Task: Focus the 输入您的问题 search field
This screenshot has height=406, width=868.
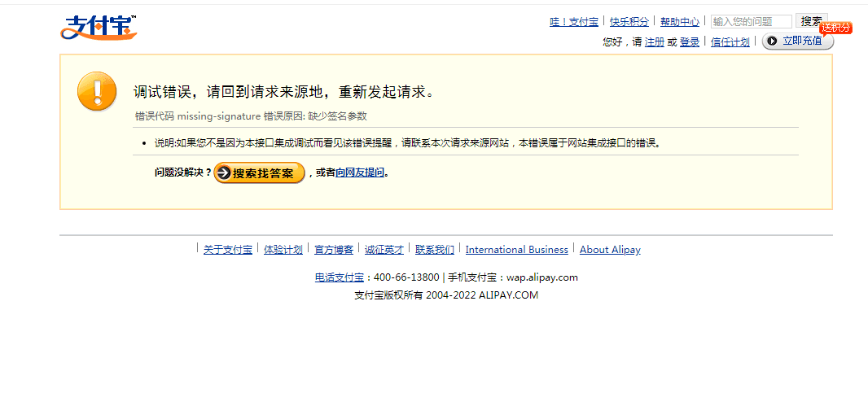Action: pos(752,22)
